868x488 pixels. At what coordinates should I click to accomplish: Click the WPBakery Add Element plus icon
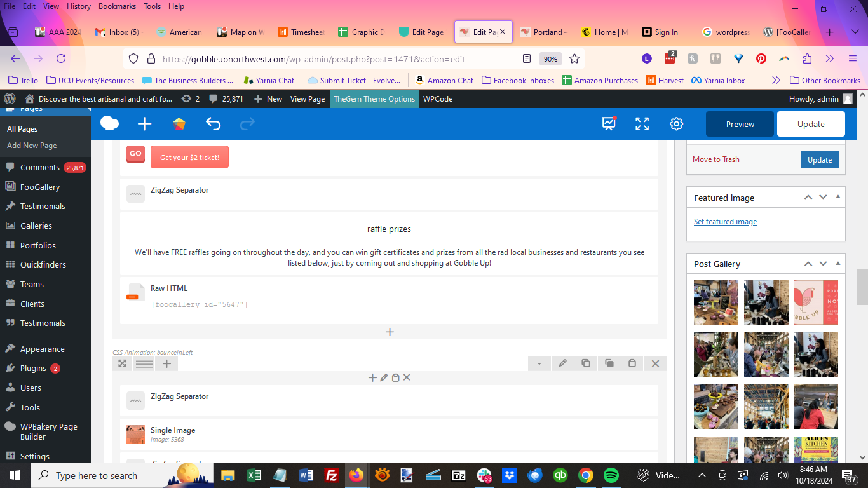[145, 124]
